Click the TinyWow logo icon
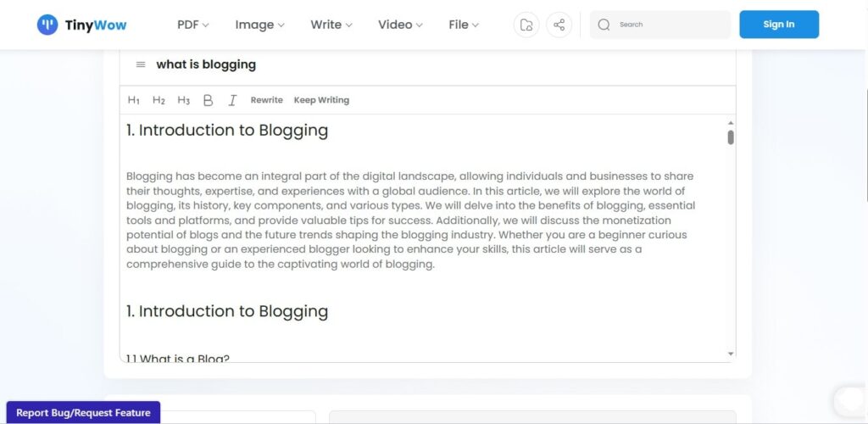The image size is (868, 424). pos(47,25)
